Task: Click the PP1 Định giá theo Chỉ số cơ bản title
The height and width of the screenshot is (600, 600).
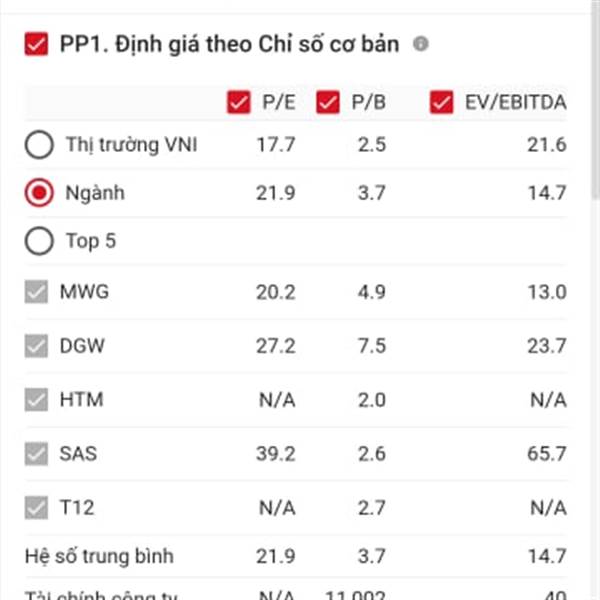Action: click(229, 44)
